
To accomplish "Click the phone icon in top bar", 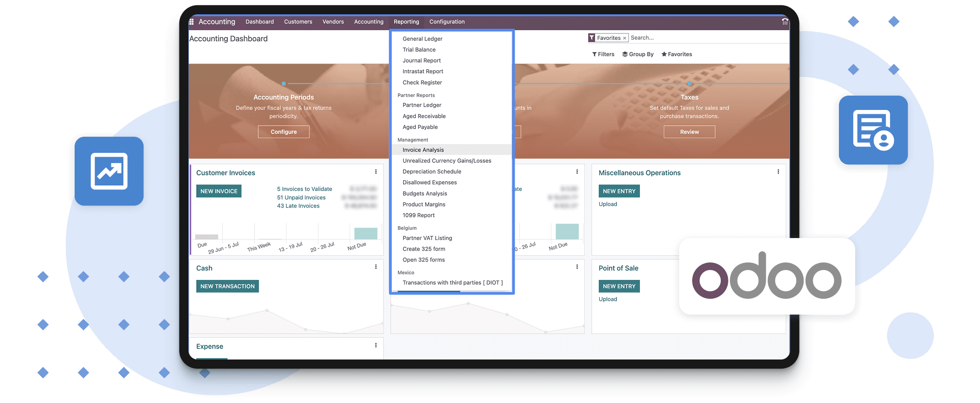I will 784,22.
